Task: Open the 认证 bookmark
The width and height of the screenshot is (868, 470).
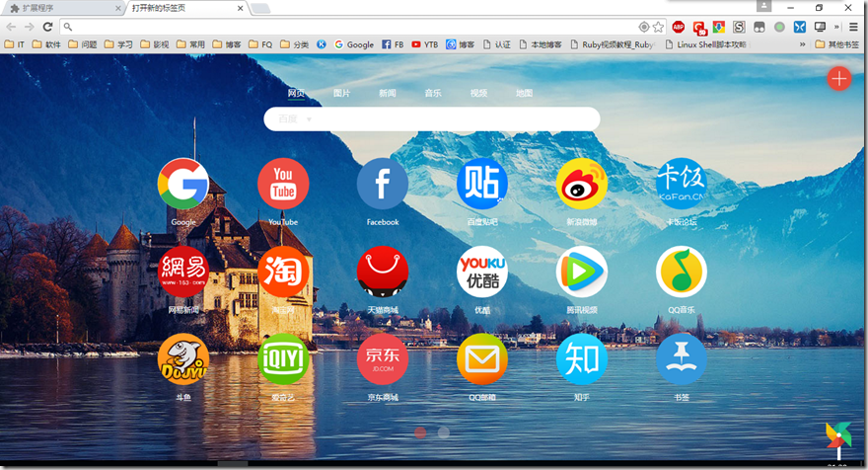Action: (x=496, y=44)
